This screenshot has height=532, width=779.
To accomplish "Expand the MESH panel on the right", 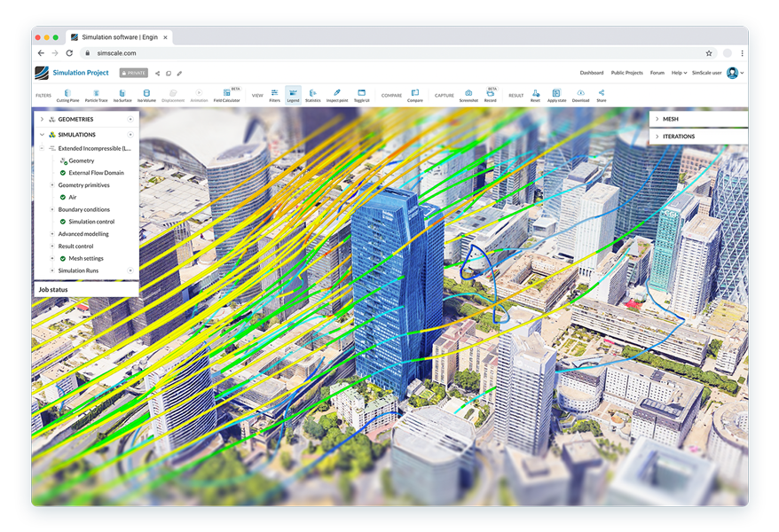I will click(x=658, y=118).
